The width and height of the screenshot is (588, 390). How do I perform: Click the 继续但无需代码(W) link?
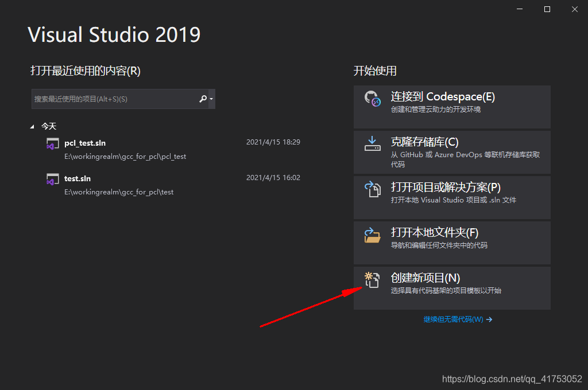[458, 319]
